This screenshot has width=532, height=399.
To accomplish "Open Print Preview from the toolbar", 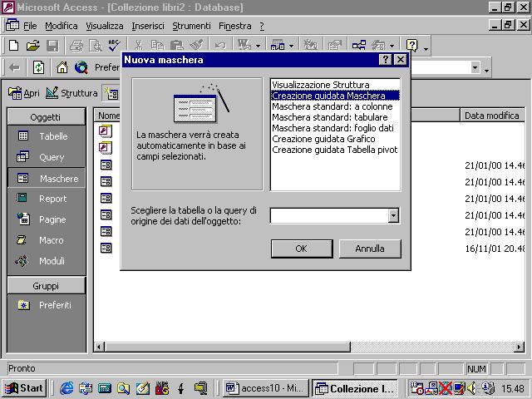I will tap(96, 45).
